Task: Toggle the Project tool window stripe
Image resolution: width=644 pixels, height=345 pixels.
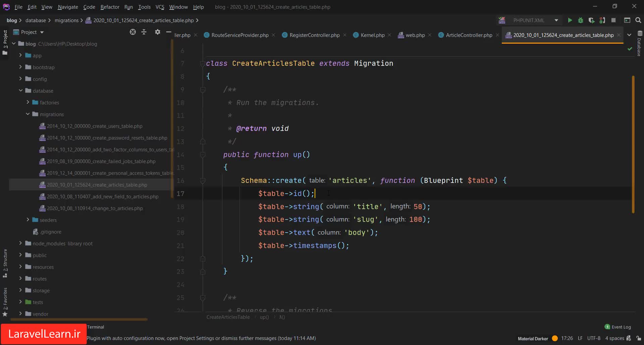Action: click(5, 40)
